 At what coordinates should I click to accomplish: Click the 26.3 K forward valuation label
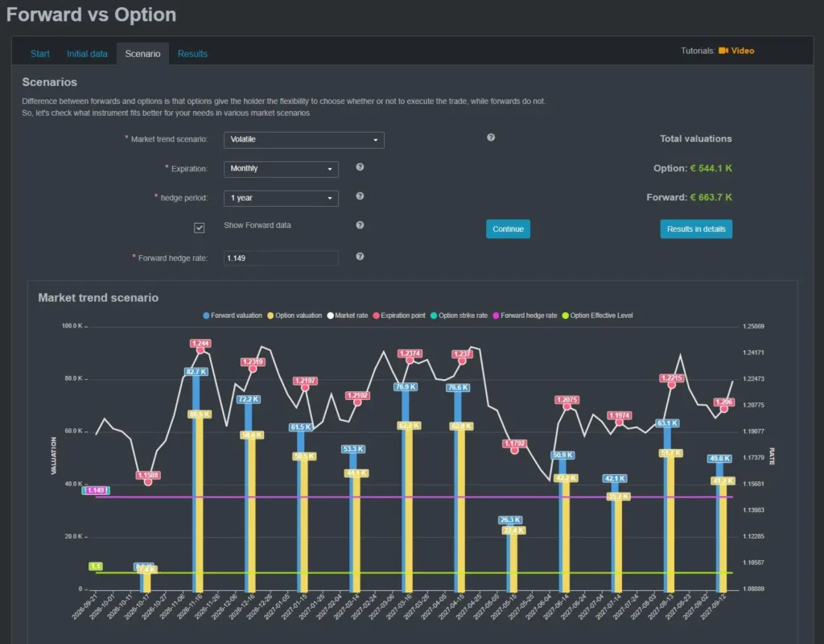510,520
